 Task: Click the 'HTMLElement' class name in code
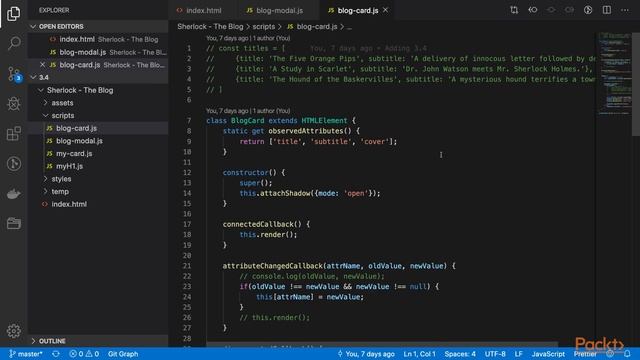324,120
